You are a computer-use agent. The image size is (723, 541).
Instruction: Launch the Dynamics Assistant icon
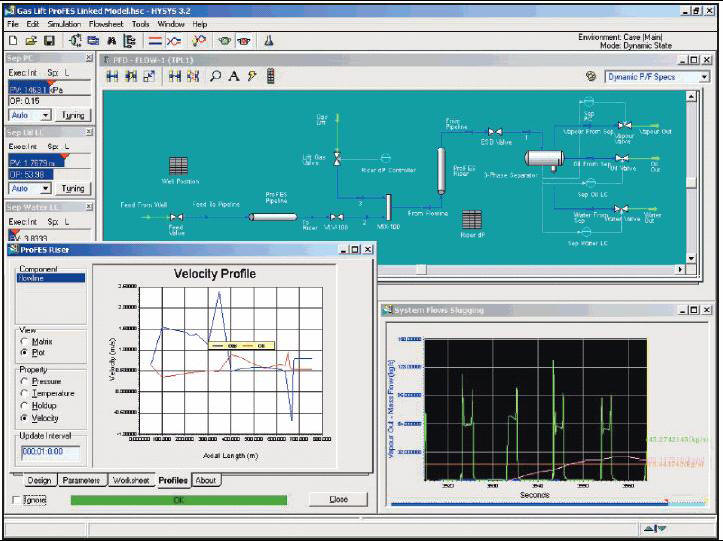pyautogui.click(x=199, y=41)
